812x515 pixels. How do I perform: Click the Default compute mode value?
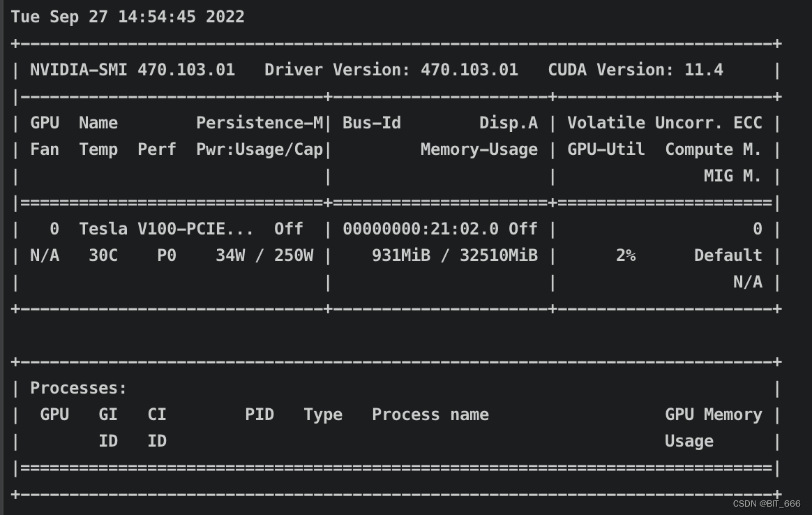pos(728,255)
